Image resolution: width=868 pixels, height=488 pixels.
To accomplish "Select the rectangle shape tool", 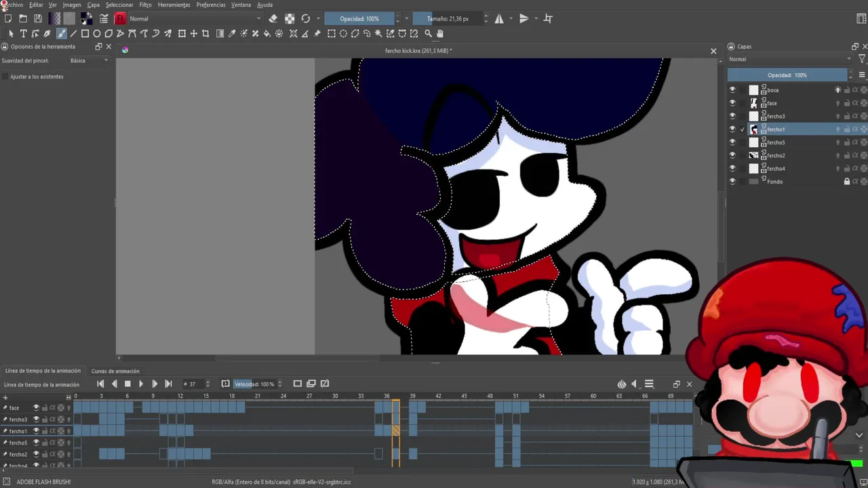I will tap(85, 33).
